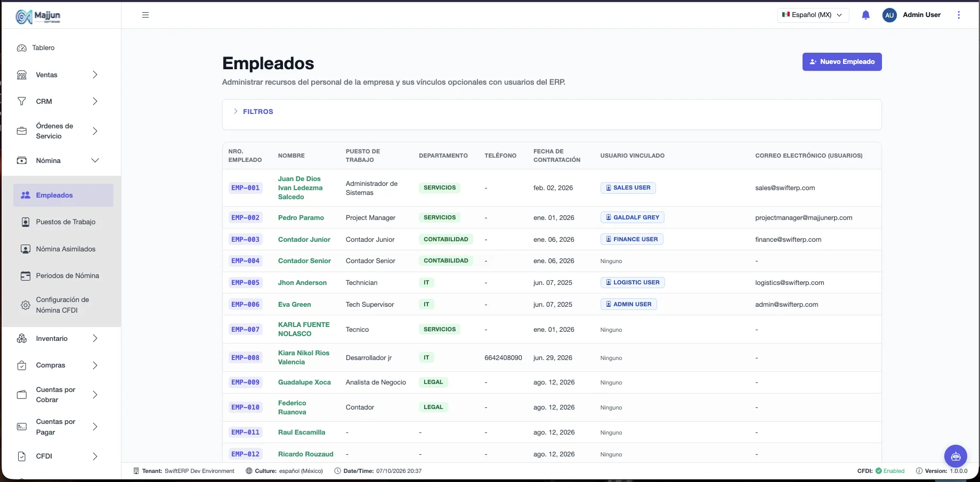Screen dimensions: 980x482
Task: Click the CONTABILIDAD tag in EMP-003 row
Action: point(446,239)
